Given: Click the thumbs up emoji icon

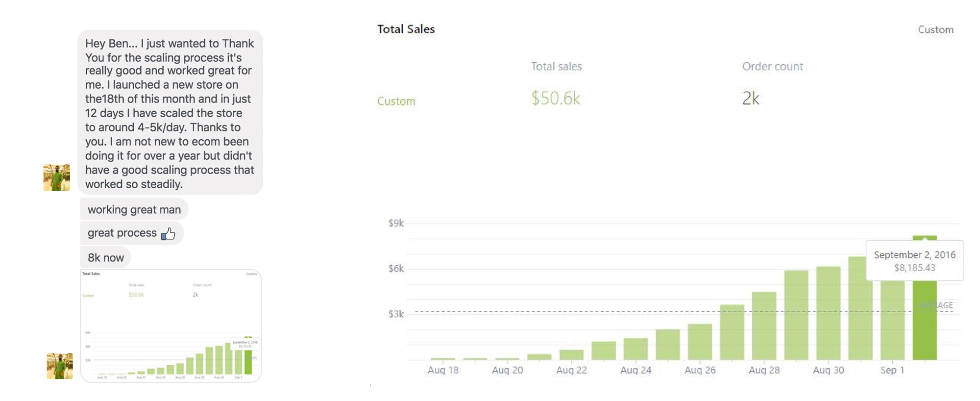Looking at the screenshot, I should click(x=168, y=234).
